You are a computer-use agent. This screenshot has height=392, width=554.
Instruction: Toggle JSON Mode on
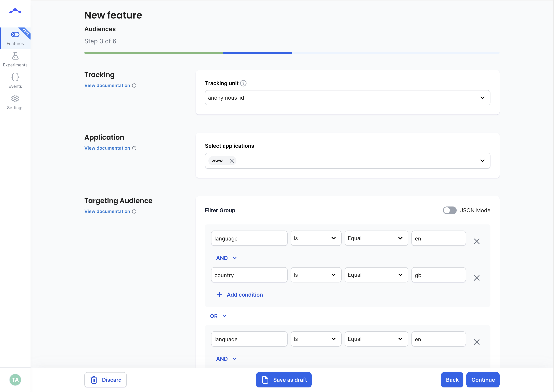pyautogui.click(x=449, y=210)
